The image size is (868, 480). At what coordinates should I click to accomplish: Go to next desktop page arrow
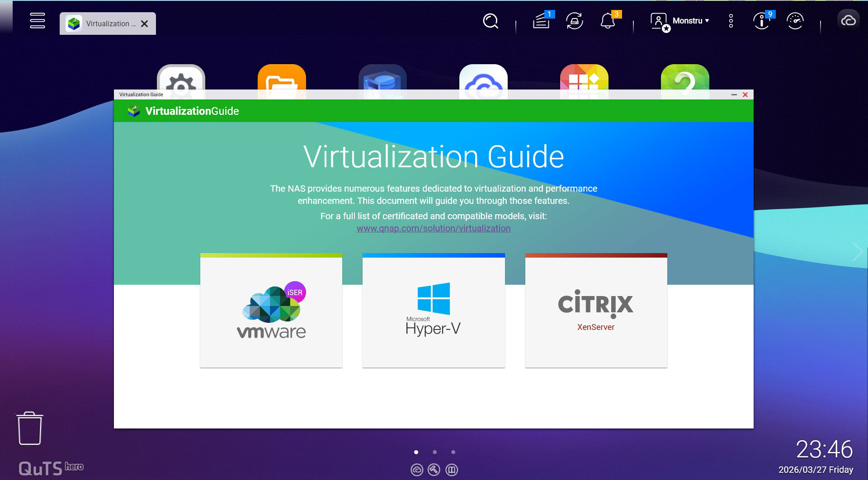click(x=857, y=252)
